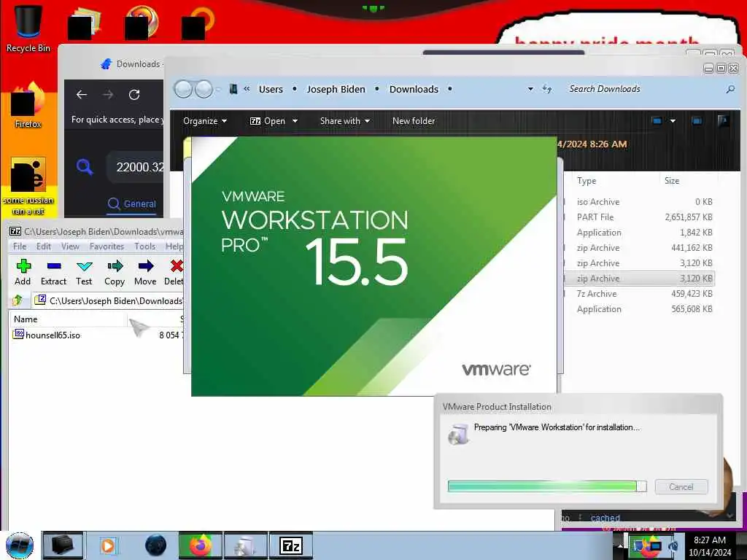Open the File menu in 7-Zip

point(20,246)
